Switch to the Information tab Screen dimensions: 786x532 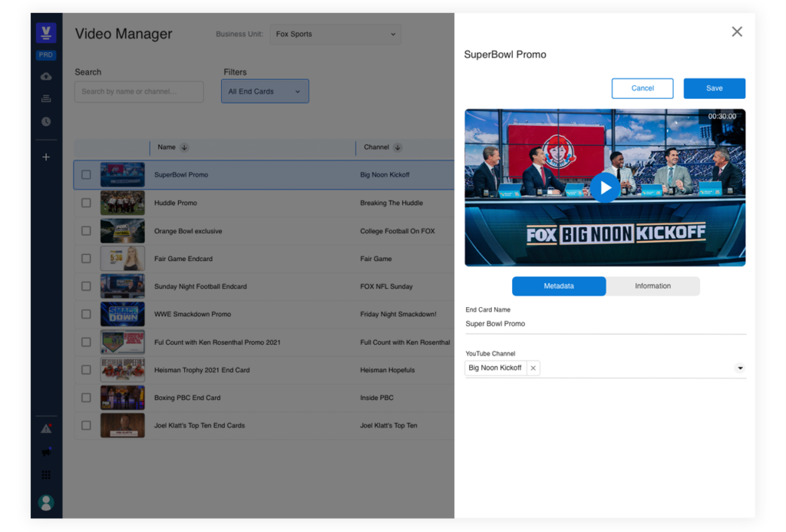[652, 286]
